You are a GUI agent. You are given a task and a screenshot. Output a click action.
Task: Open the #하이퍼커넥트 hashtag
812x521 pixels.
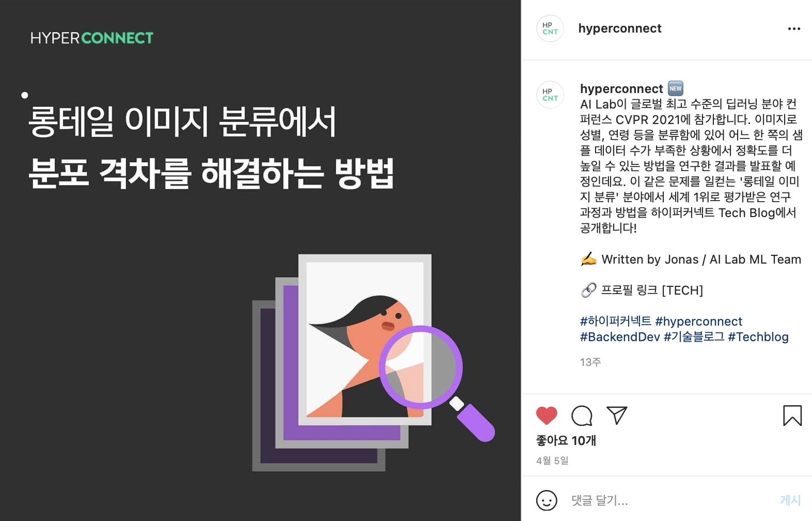tap(616, 321)
